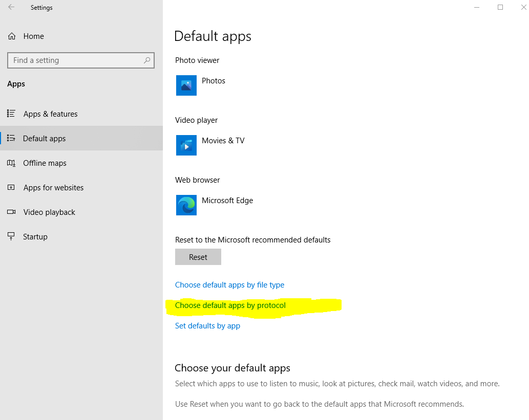Click the Apps for websites icon
This screenshot has height=420, width=529.
click(11, 187)
